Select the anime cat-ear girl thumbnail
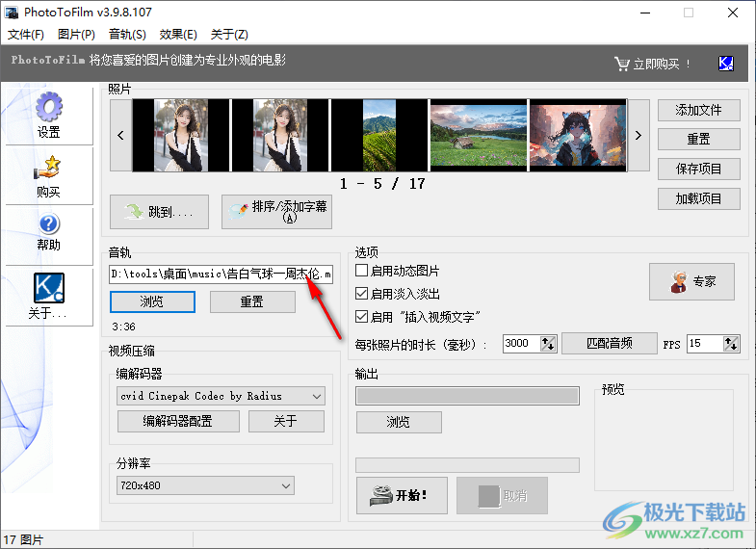This screenshot has height=549, width=756. pyautogui.click(x=578, y=136)
